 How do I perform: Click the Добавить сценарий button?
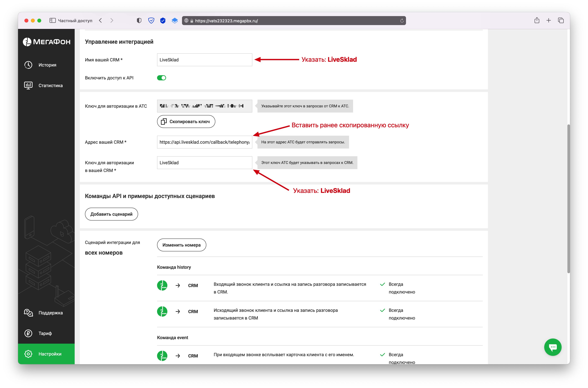112,214
